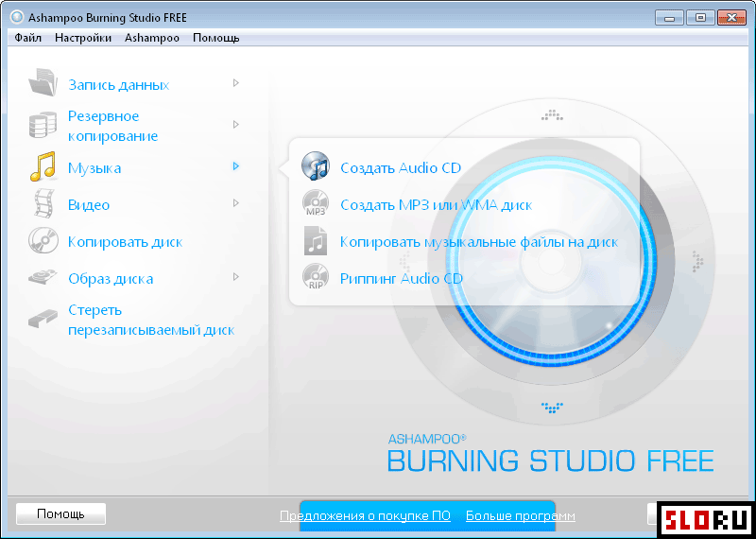This screenshot has height=539, width=756.
Task: Select the Видео label
Action: pyautogui.click(x=89, y=205)
